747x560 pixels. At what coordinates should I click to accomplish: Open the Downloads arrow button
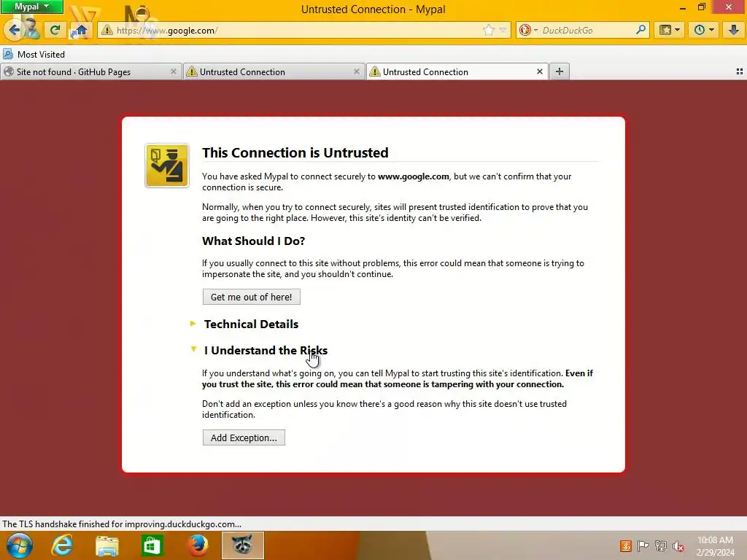[734, 31]
